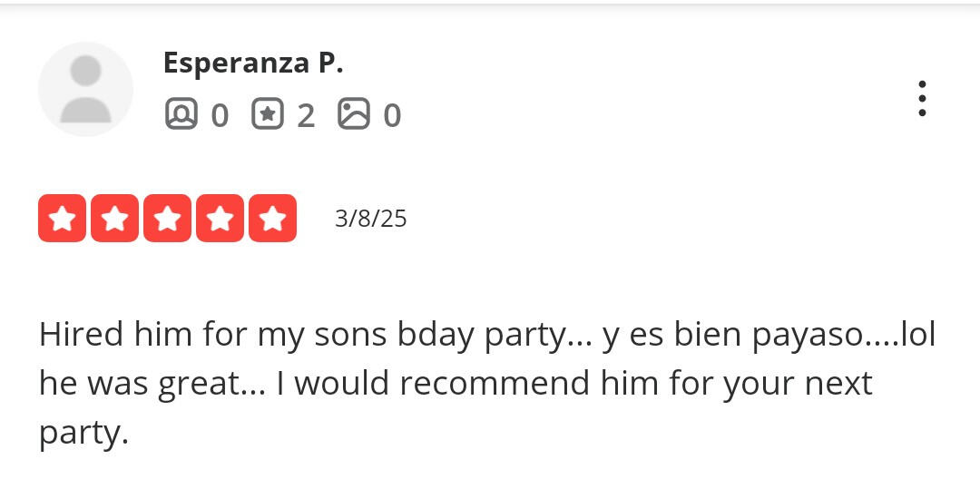Open Esperanza P.'s default profile avatar
Screen dimensions: 980x479
[x=85, y=89]
